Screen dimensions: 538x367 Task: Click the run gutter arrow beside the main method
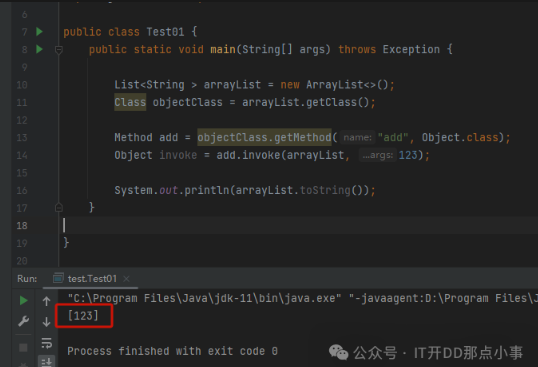point(39,49)
